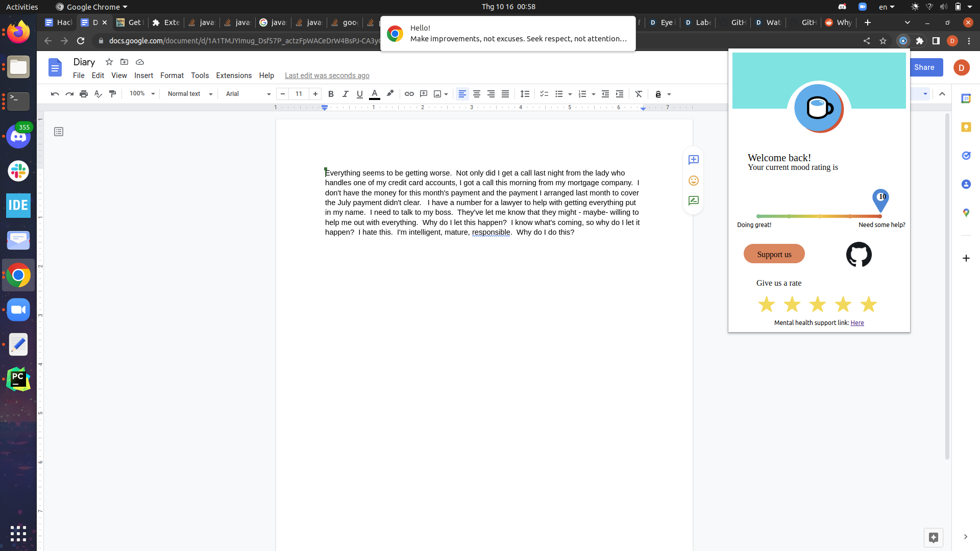
Task: Open the Extensions menu
Action: pos(233,76)
